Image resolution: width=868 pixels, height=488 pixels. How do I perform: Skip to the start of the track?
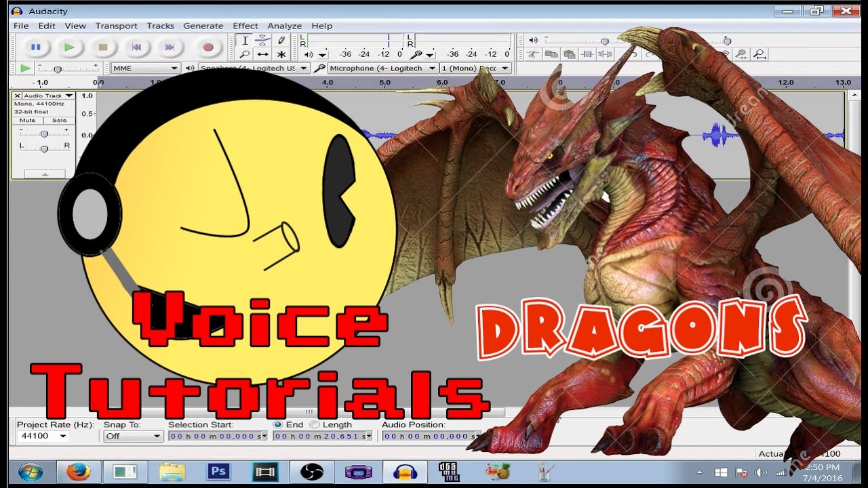point(136,47)
